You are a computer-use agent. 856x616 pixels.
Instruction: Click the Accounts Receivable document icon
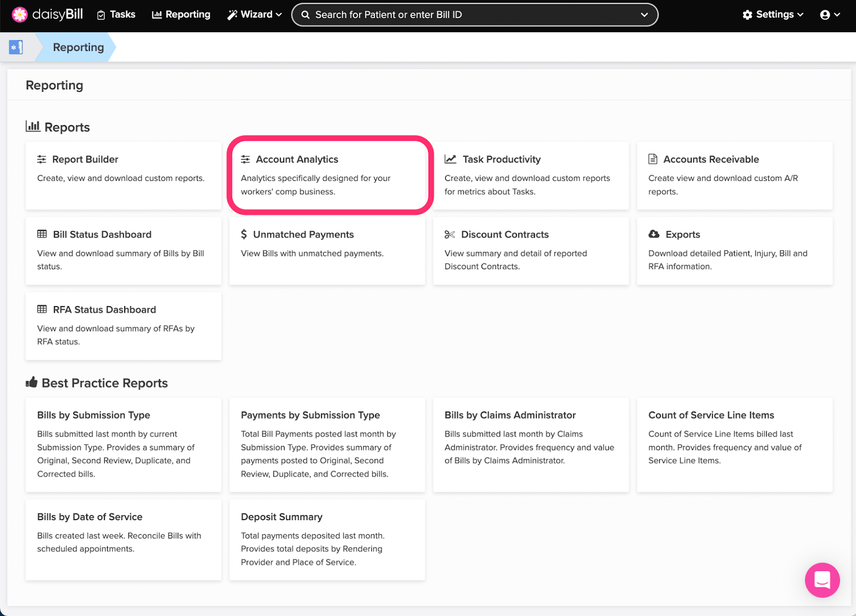tap(653, 159)
